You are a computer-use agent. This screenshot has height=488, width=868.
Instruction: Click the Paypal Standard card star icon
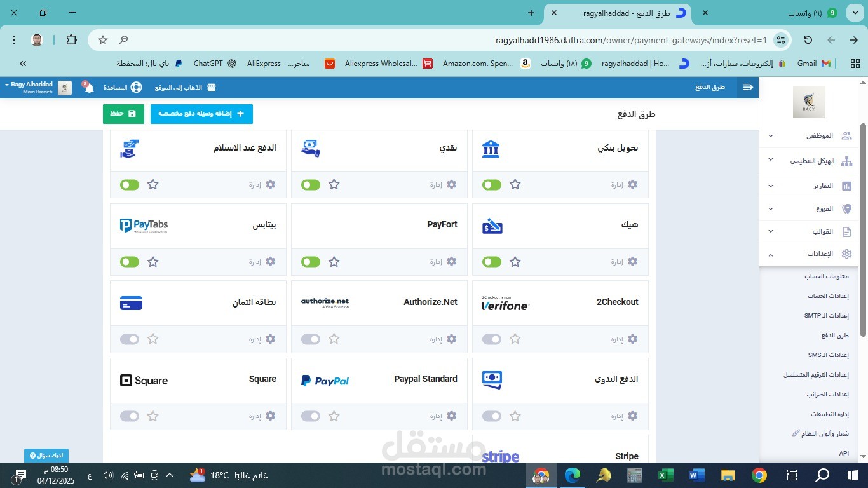point(334,416)
